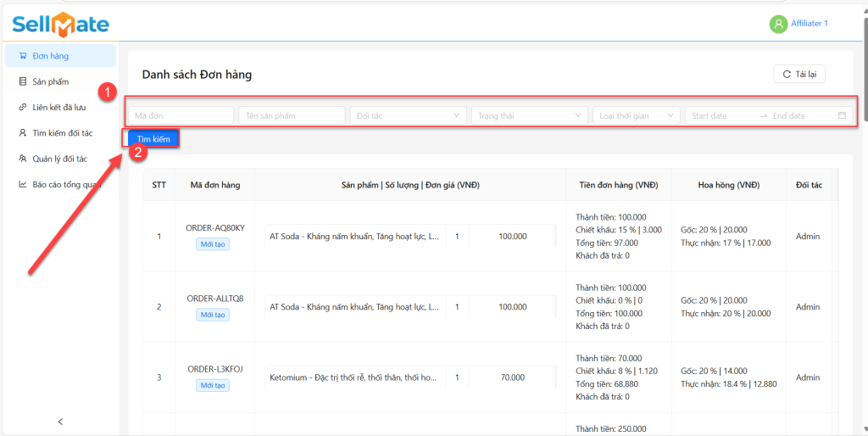Expand the Trạng thái status dropdown
868x436 pixels.
tap(529, 115)
